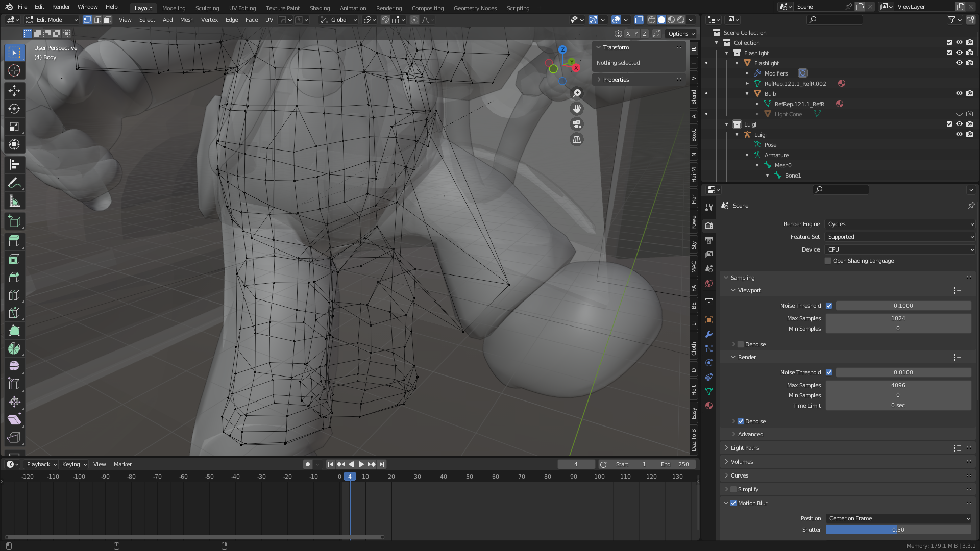Image resolution: width=980 pixels, height=551 pixels.
Task: Select the Annotate tool
Action: point(14,183)
